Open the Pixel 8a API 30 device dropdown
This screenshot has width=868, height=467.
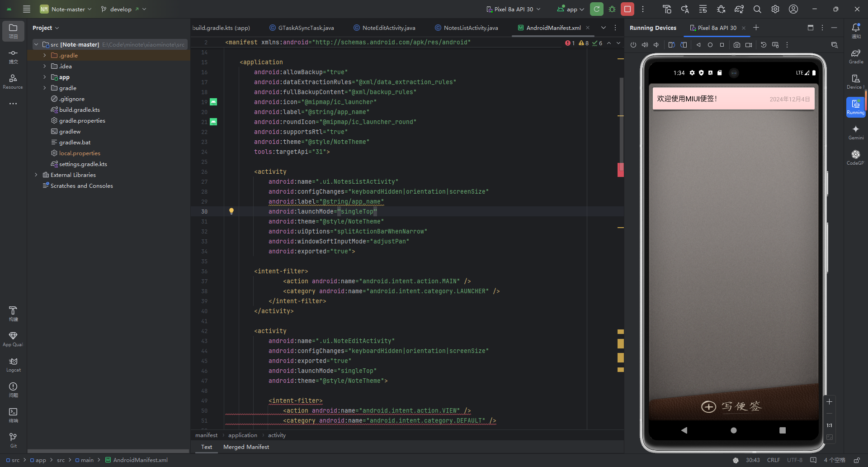(514, 9)
